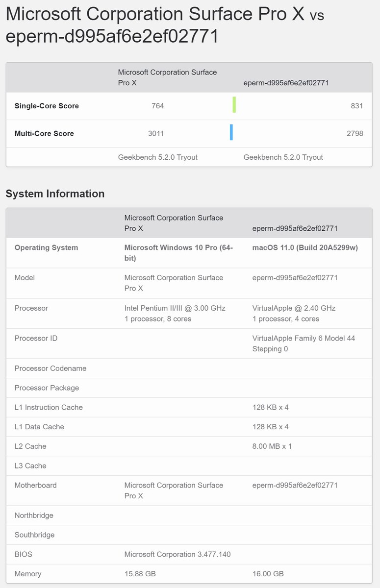Click the System Information heading
This screenshot has height=588, width=380.
click(55, 194)
